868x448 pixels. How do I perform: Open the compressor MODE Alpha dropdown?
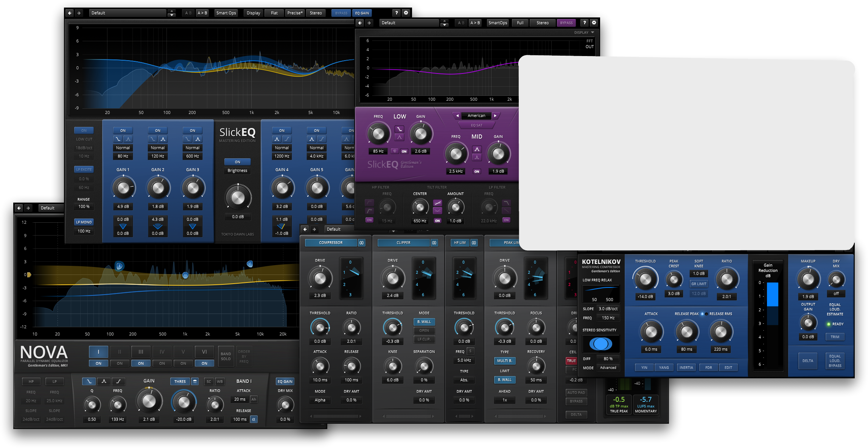320,400
